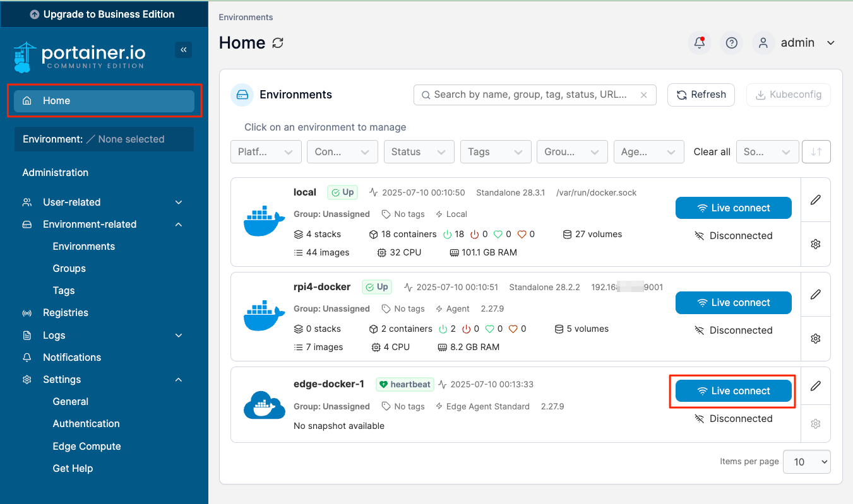Open Get Help in the sidebar
This screenshot has height=504, width=853.
(x=73, y=469)
